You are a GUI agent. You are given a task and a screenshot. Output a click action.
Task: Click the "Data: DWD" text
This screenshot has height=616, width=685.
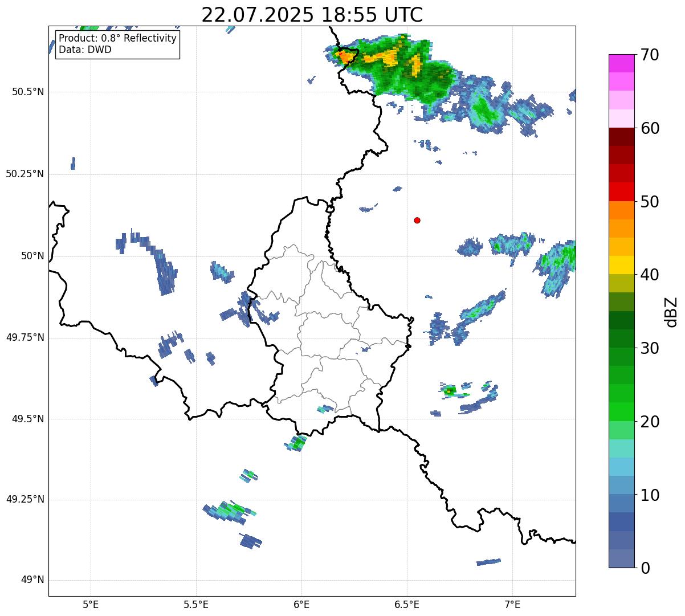coord(85,50)
